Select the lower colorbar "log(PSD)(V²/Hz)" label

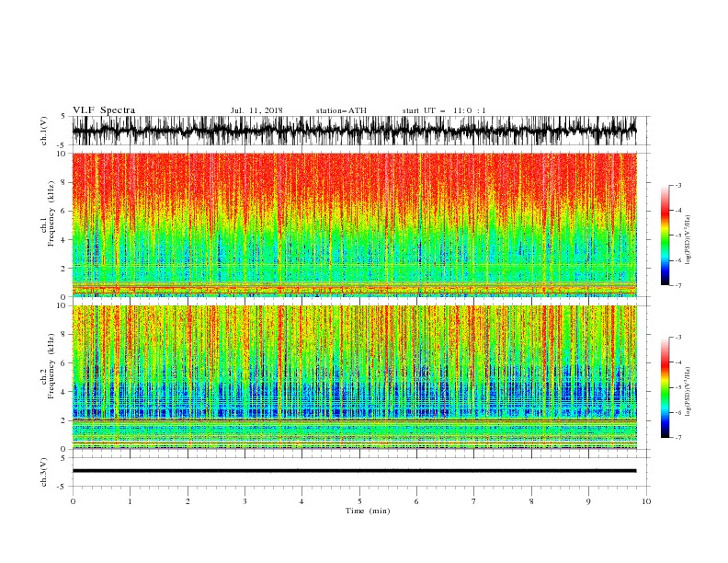pyautogui.click(x=688, y=392)
